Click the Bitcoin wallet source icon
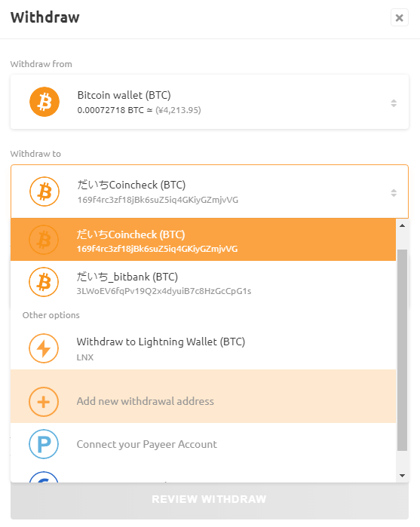 (x=44, y=102)
